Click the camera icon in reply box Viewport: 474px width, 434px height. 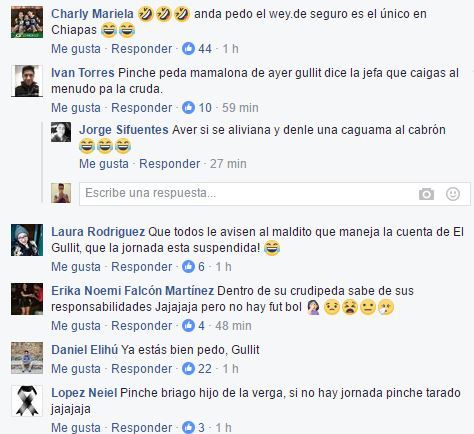coord(426,194)
